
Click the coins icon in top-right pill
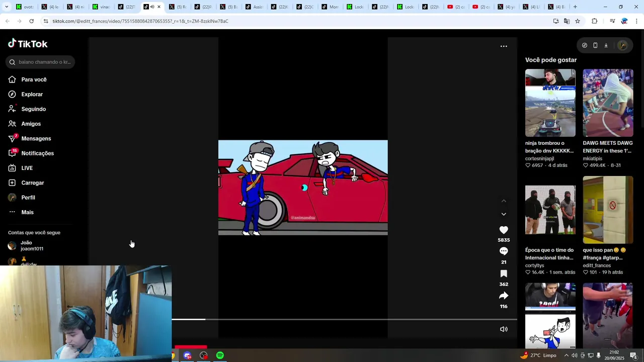pyautogui.click(x=585, y=45)
